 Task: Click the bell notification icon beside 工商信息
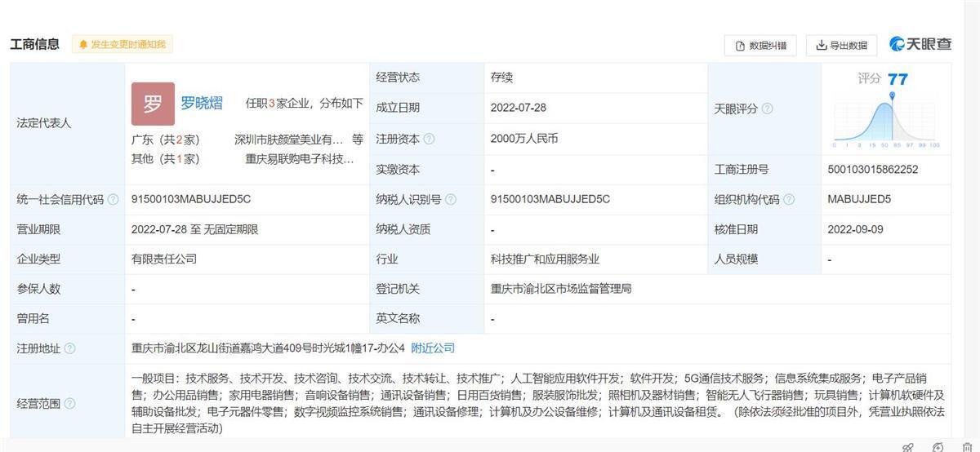point(83,45)
